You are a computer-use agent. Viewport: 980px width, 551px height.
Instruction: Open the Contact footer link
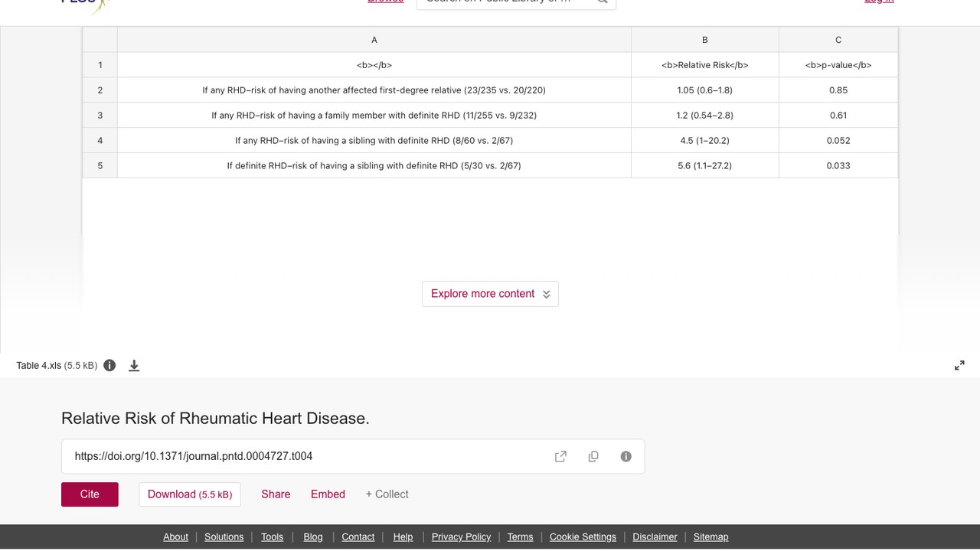tap(358, 537)
